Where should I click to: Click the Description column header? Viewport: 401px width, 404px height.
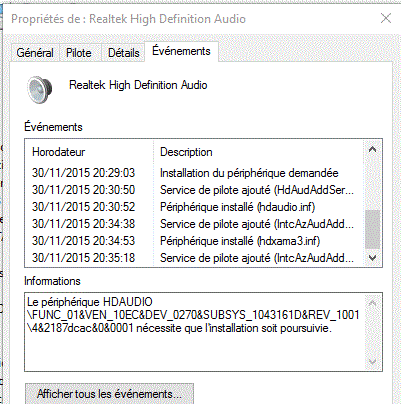(x=258, y=152)
